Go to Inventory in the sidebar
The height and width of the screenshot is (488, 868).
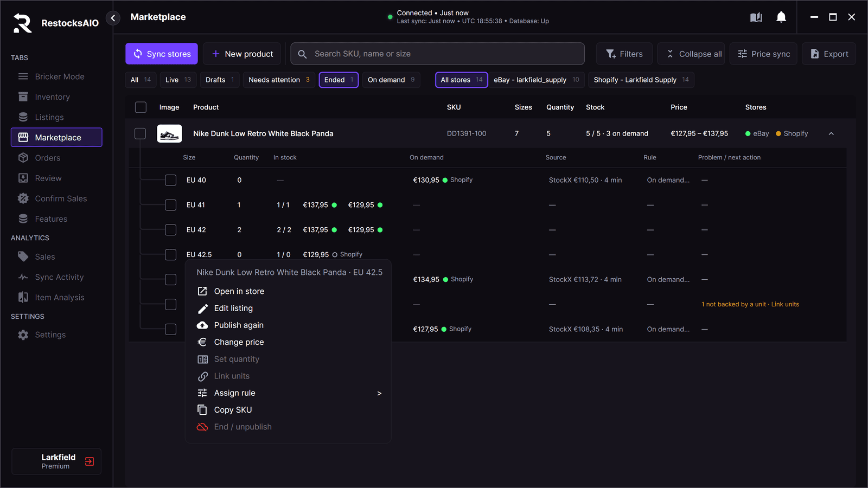(x=56, y=97)
